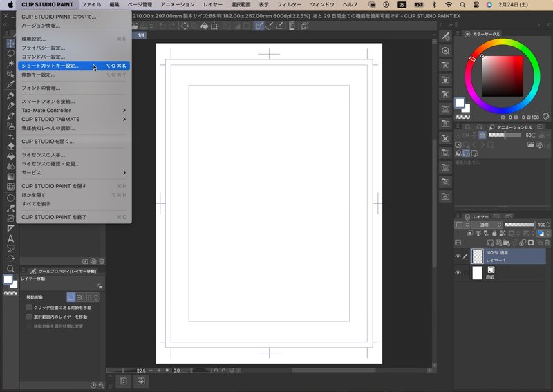
Task: Open blend mode 通常 dropdown
Action: click(487, 225)
